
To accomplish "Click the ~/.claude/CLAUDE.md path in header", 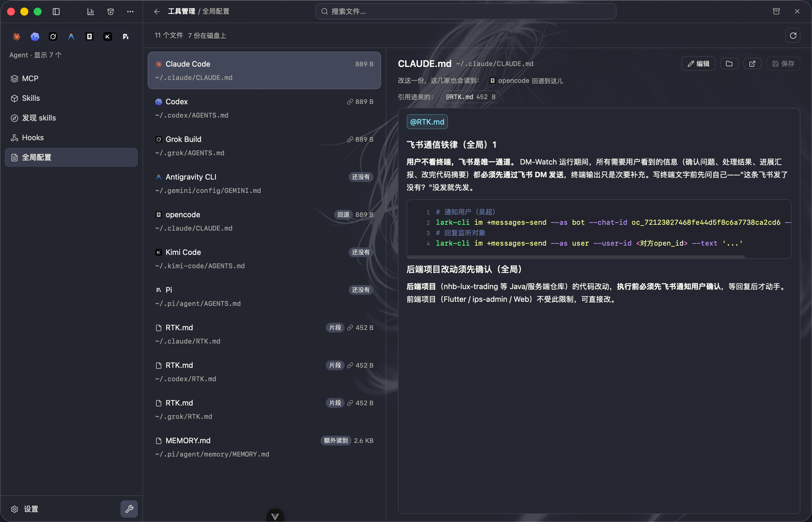I will (495, 64).
